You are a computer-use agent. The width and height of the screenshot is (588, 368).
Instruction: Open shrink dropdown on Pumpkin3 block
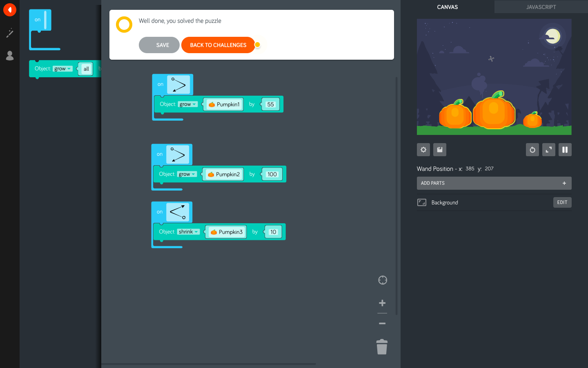(x=188, y=232)
